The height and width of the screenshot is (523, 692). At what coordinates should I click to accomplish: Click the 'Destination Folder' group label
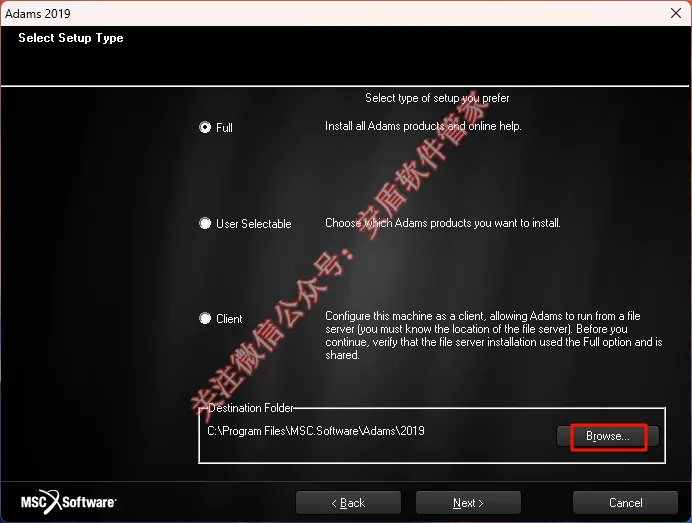[251, 408]
